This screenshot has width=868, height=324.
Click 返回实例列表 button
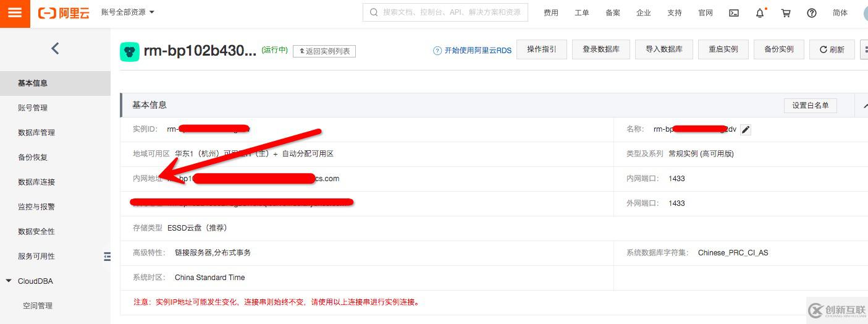[x=324, y=51]
